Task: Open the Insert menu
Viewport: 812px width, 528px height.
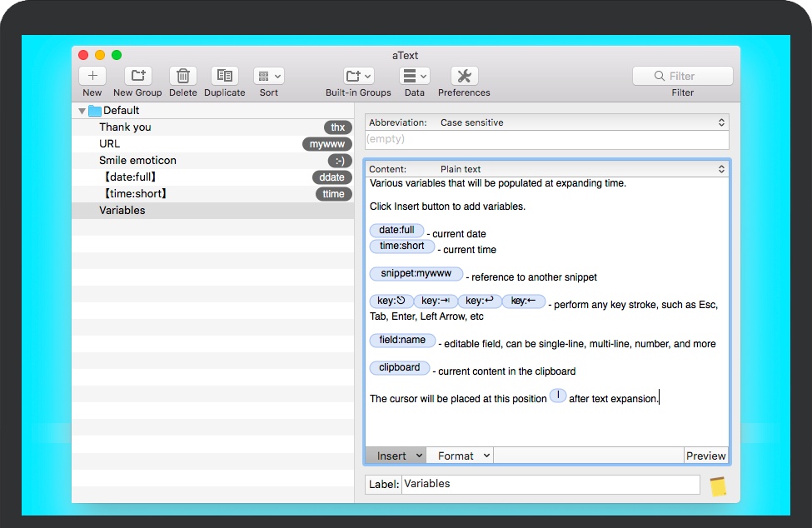Action: (396, 456)
